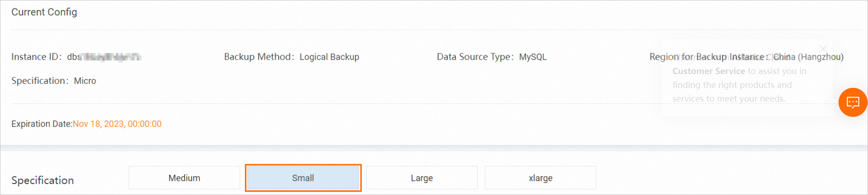The width and height of the screenshot is (868, 195).
Task: Click the China (Hangzhou) region value
Action: pos(808,57)
